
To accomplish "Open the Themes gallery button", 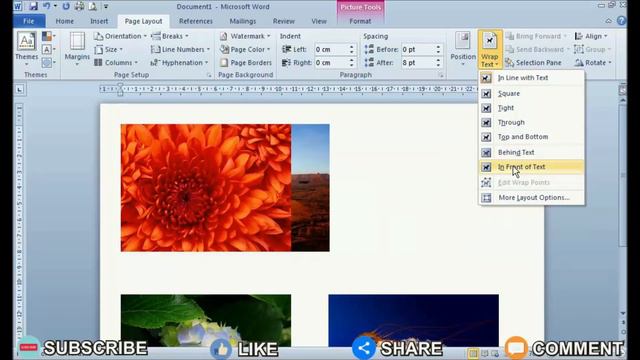I will pos(27,49).
